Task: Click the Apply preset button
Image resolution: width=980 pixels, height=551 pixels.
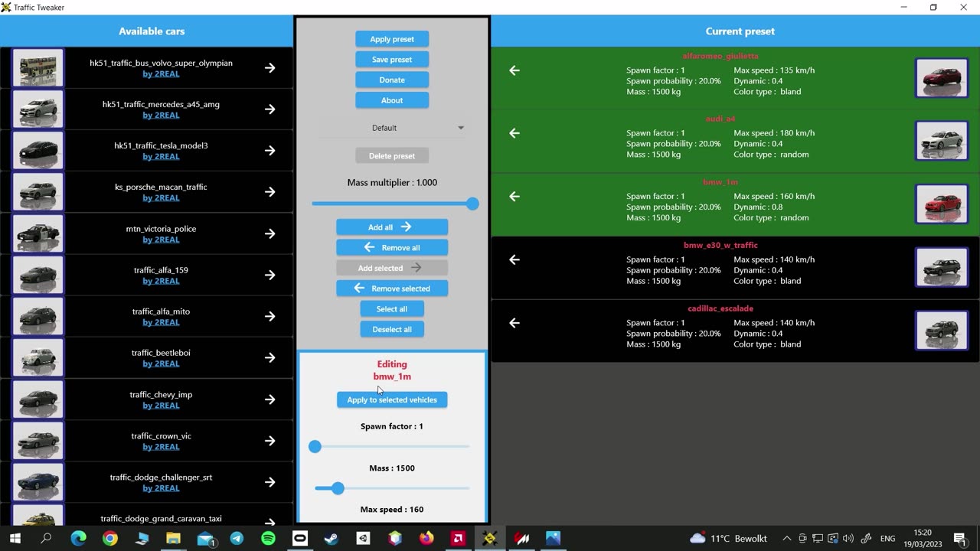Action: click(x=392, y=39)
